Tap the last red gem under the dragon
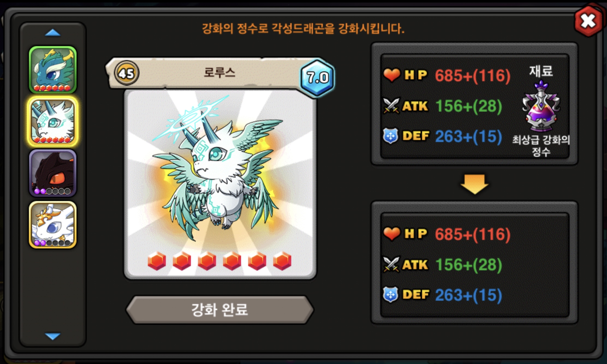This screenshot has height=364, width=607. (x=282, y=261)
